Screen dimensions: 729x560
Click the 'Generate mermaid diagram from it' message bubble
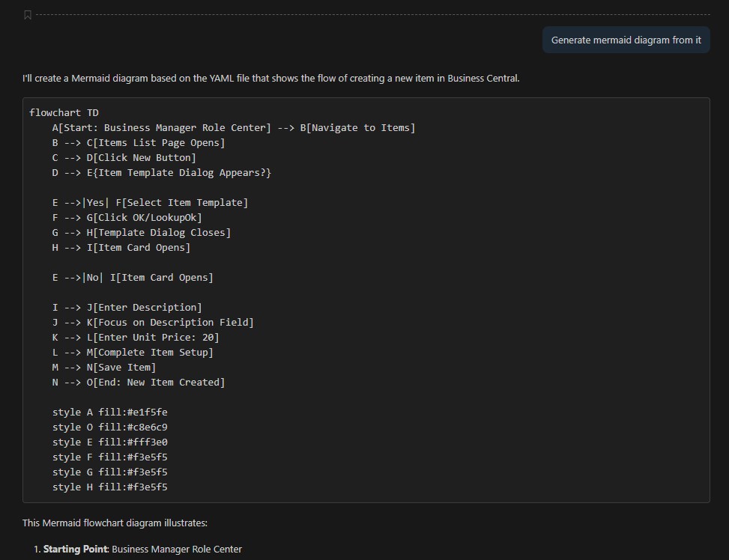point(626,40)
